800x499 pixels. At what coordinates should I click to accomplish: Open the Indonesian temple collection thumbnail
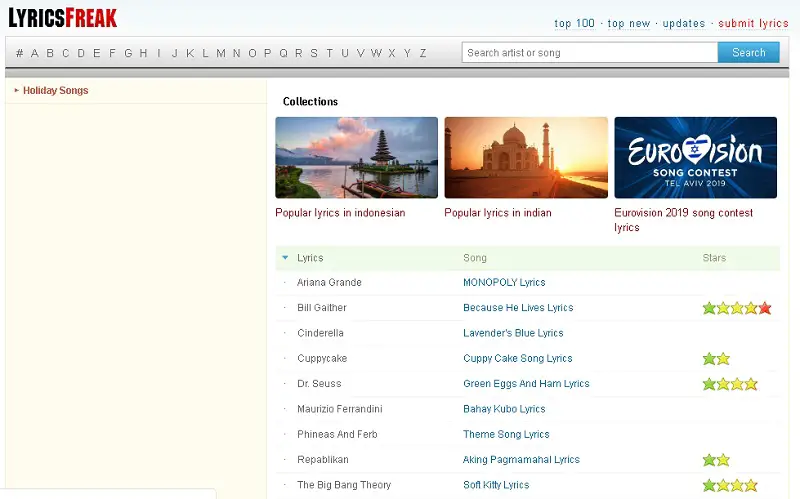[x=357, y=158]
